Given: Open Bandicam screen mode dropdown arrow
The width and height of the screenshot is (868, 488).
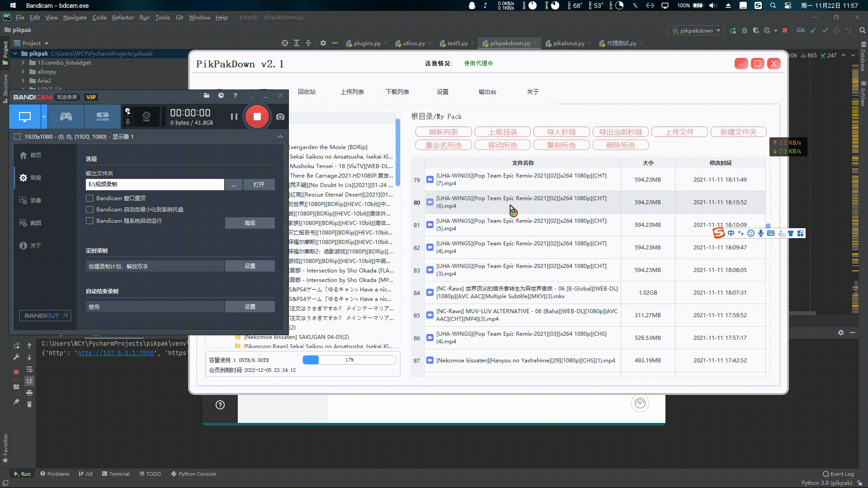Looking at the screenshot, I should [44, 117].
